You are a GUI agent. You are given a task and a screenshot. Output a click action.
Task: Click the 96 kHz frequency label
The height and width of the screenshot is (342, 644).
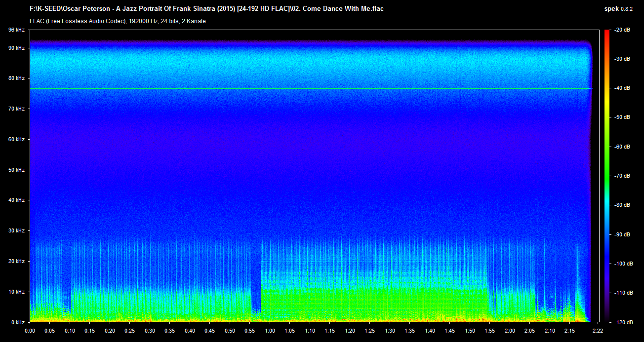16,30
